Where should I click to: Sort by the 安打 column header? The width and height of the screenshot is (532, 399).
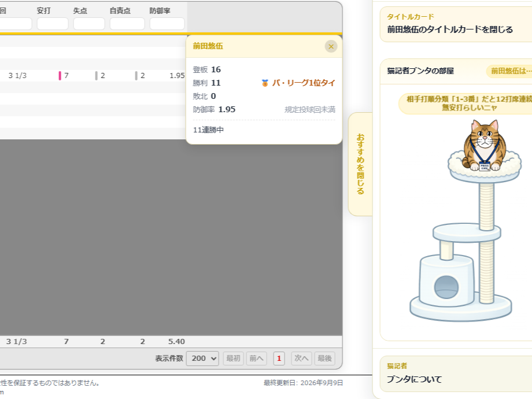coord(44,11)
